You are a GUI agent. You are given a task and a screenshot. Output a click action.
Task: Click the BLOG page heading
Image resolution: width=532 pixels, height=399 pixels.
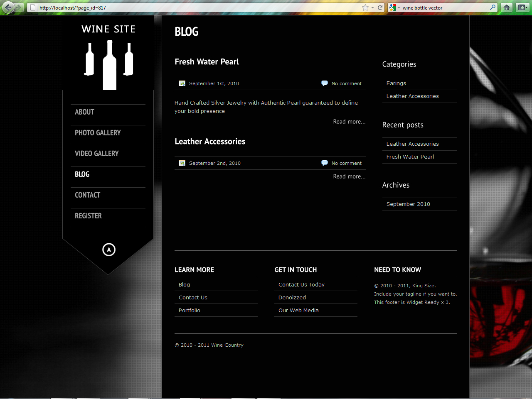tap(186, 32)
